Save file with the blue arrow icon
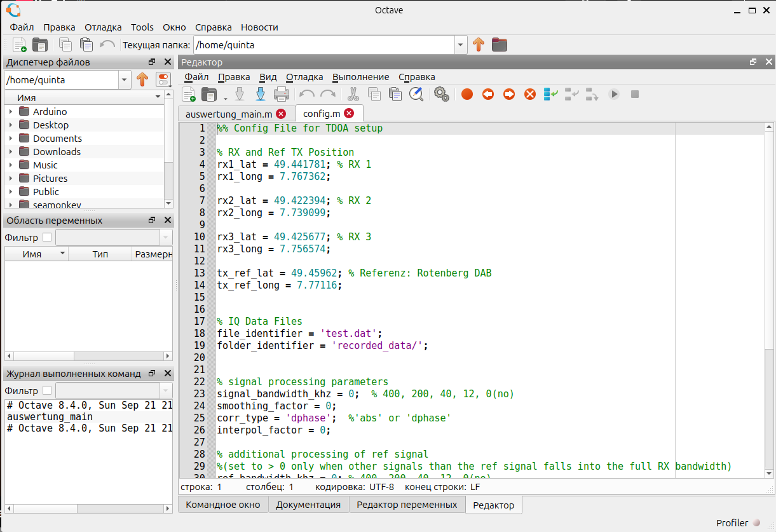 (x=261, y=94)
